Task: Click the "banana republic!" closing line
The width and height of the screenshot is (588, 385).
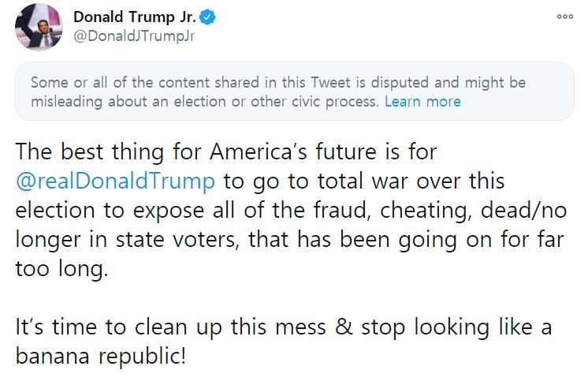Action: [101, 355]
